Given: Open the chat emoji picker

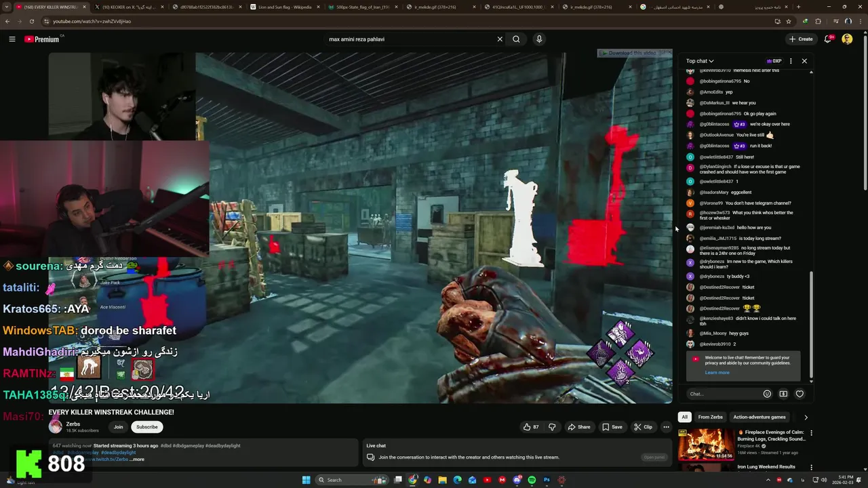Looking at the screenshot, I should click(x=767, y=394).
